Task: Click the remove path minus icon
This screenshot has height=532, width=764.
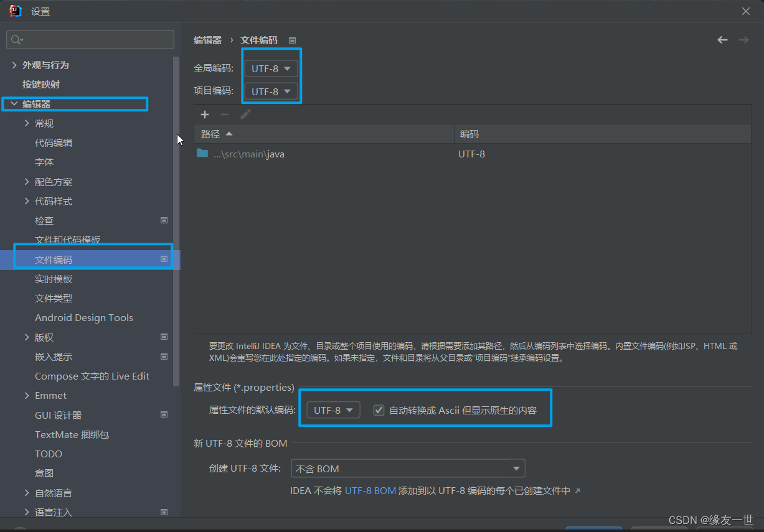Action: 225,114
